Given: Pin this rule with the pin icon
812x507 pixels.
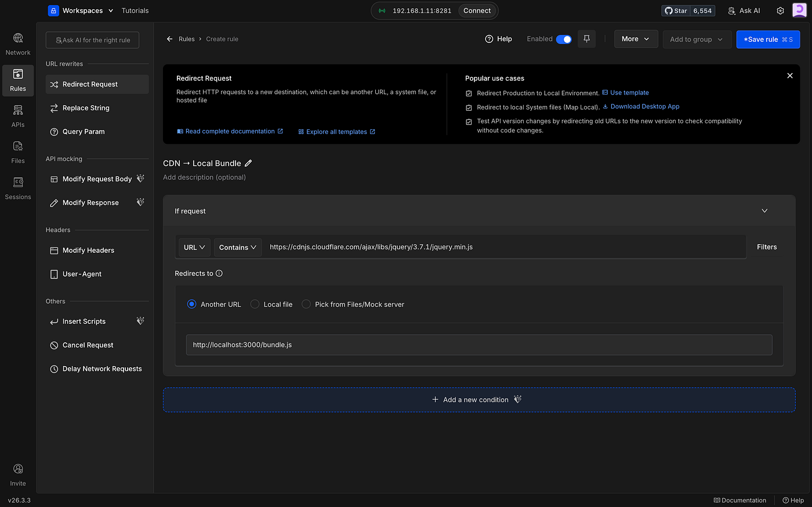Looking at the screenshot, I should click(586, 39).
